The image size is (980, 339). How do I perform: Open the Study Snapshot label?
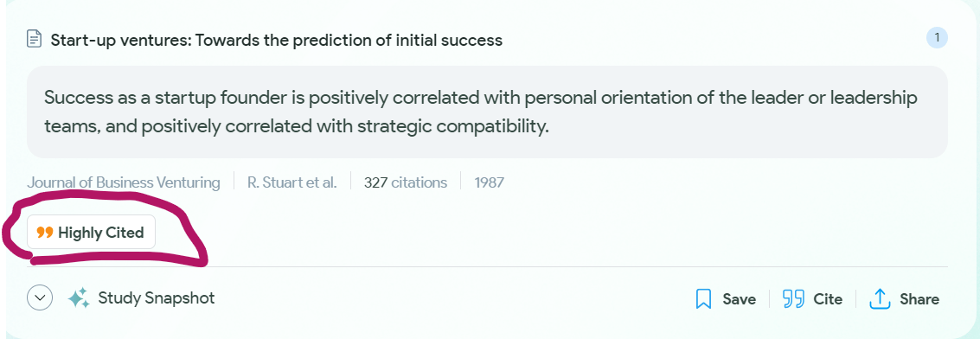[157, 297]
